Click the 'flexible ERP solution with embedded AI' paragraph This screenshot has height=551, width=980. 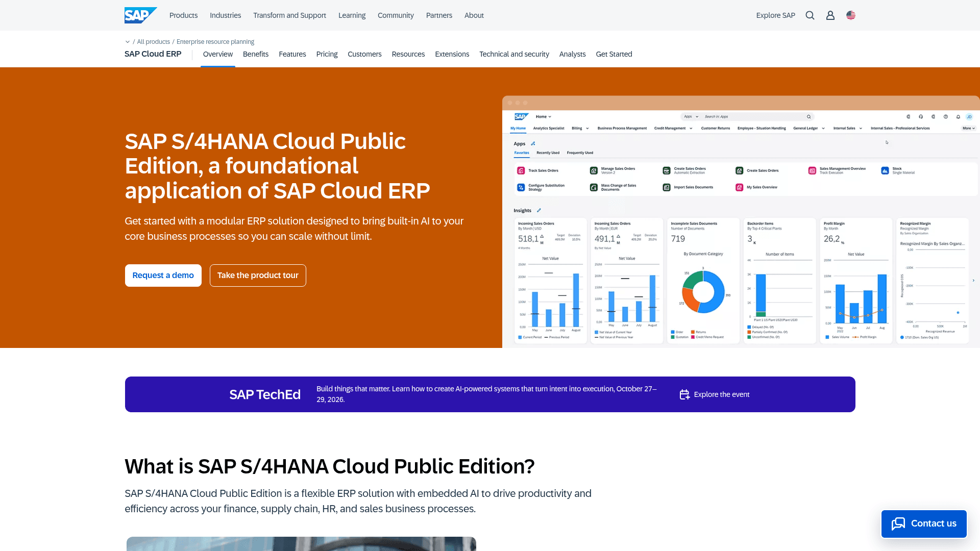pos(358,501)
